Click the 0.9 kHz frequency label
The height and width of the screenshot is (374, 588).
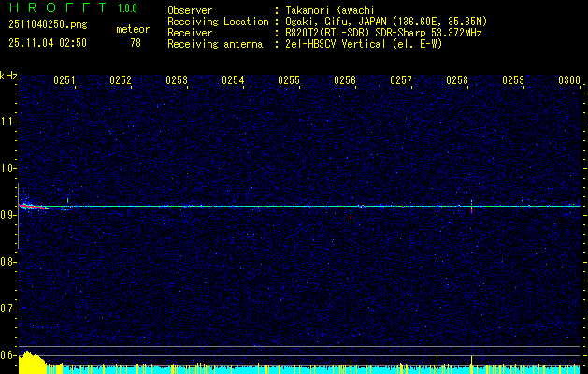(x=7, y=215)
